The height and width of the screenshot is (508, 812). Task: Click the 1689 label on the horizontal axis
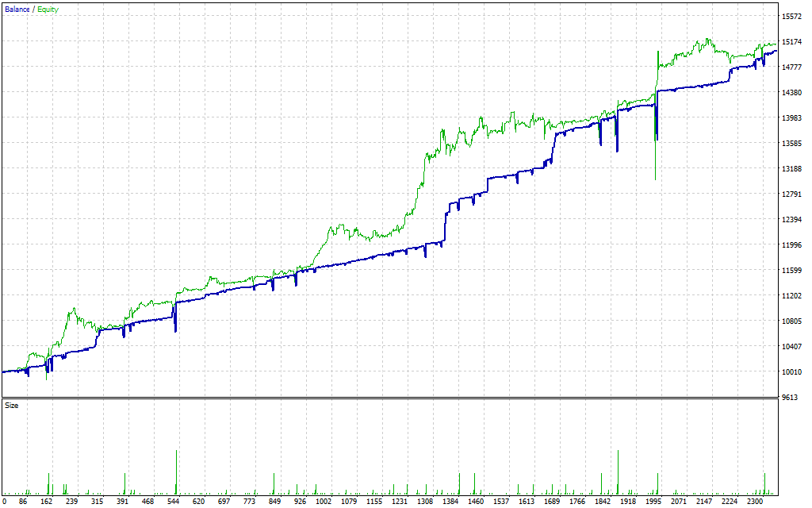(553, 502)
